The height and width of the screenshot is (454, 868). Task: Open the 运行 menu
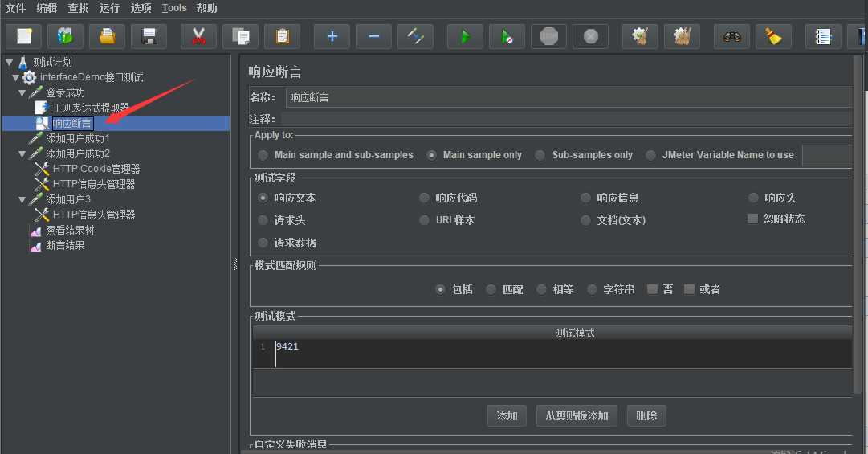(109, 8)
